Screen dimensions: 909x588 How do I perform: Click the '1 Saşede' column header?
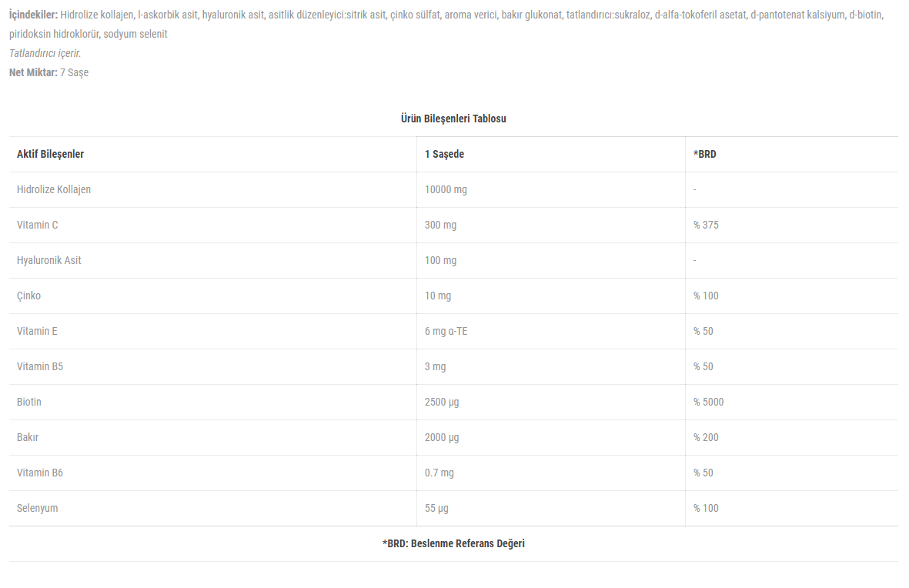click(x=444, y=154)
